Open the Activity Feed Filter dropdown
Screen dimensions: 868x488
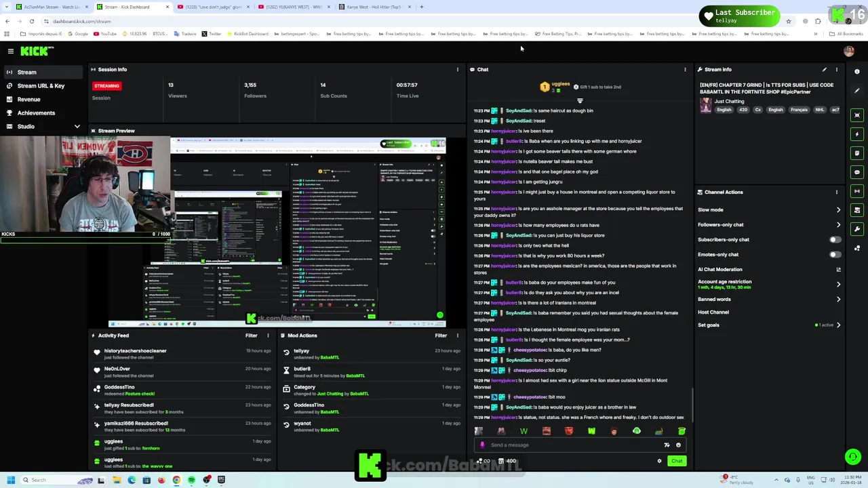252,335
